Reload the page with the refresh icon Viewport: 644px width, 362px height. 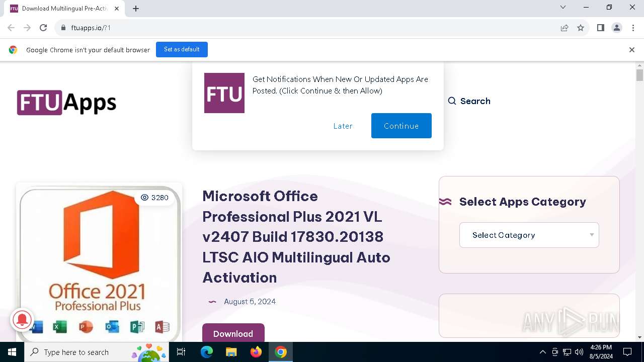click(43, 28)
